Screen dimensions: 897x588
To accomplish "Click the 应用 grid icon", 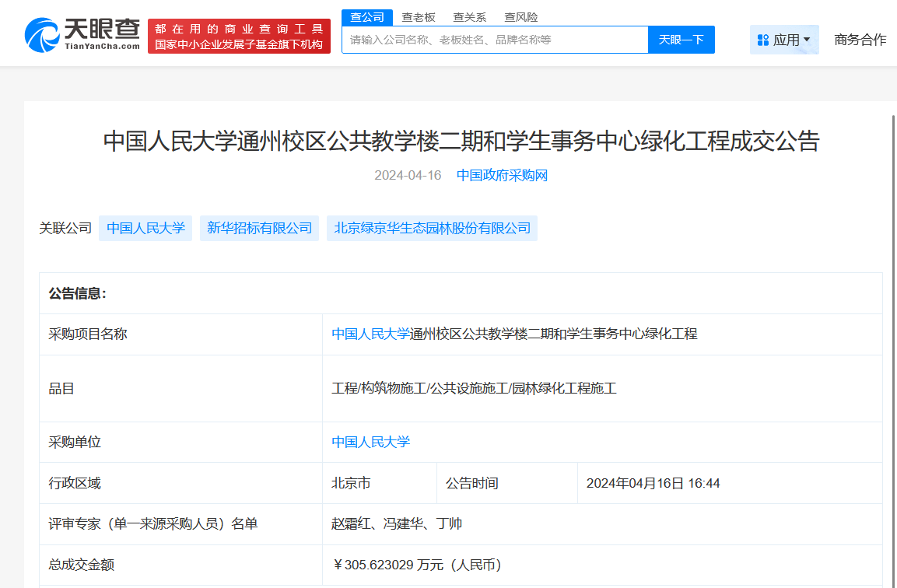I will [x=762, y=40].
